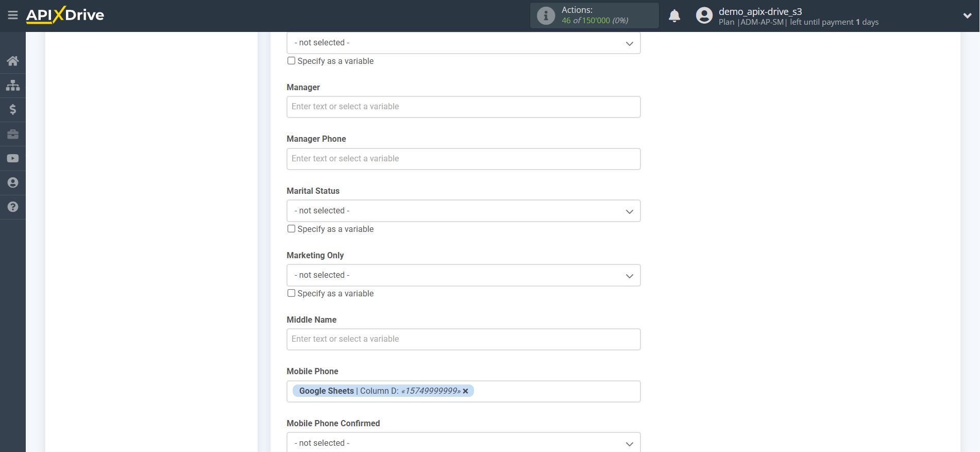Open the notifications bell
Screen dimensions: 980x452
coord(674,15)
